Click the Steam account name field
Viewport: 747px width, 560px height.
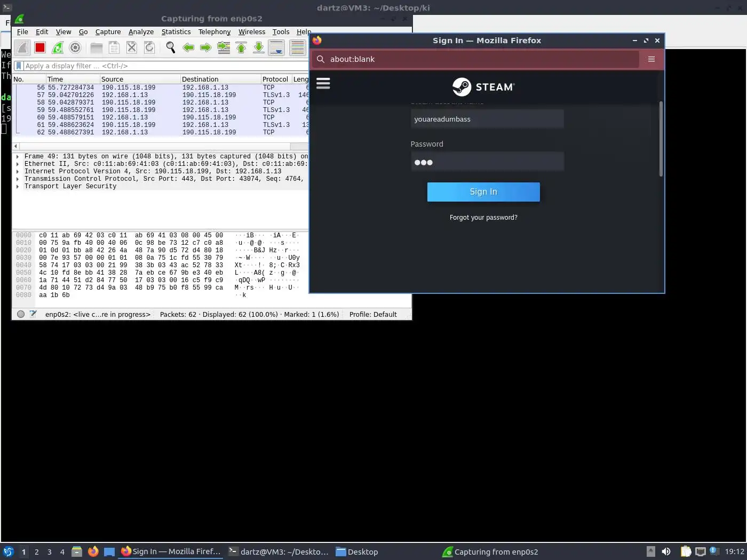click(487, 119)
